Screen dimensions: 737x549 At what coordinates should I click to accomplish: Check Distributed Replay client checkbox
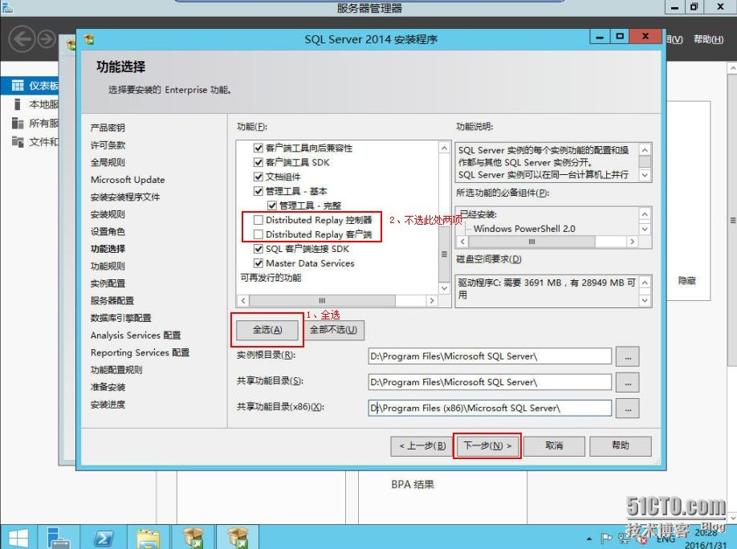click(258, 234)
